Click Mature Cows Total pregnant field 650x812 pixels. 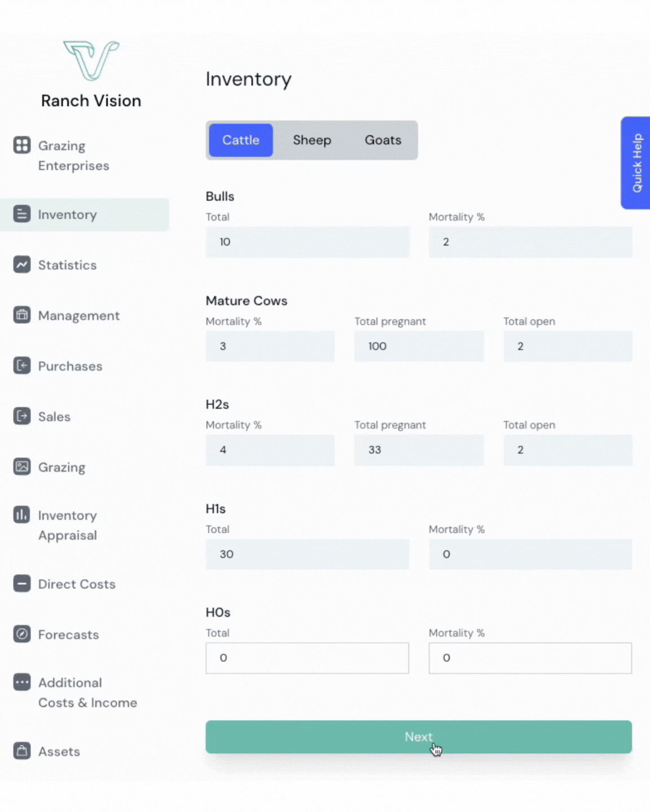pos(419,346)
